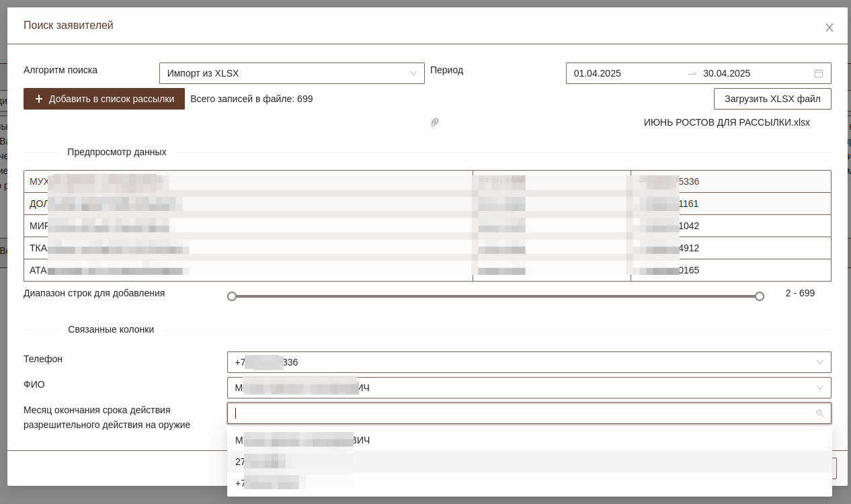Close the Поиск заявителей dialog
The height and width of the screenshot is (504, 851).
[829, 28]
